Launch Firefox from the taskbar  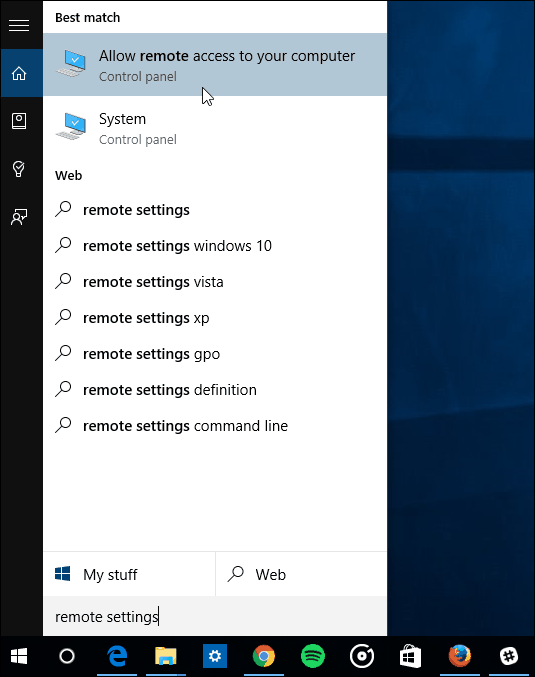tap(459, 656)
